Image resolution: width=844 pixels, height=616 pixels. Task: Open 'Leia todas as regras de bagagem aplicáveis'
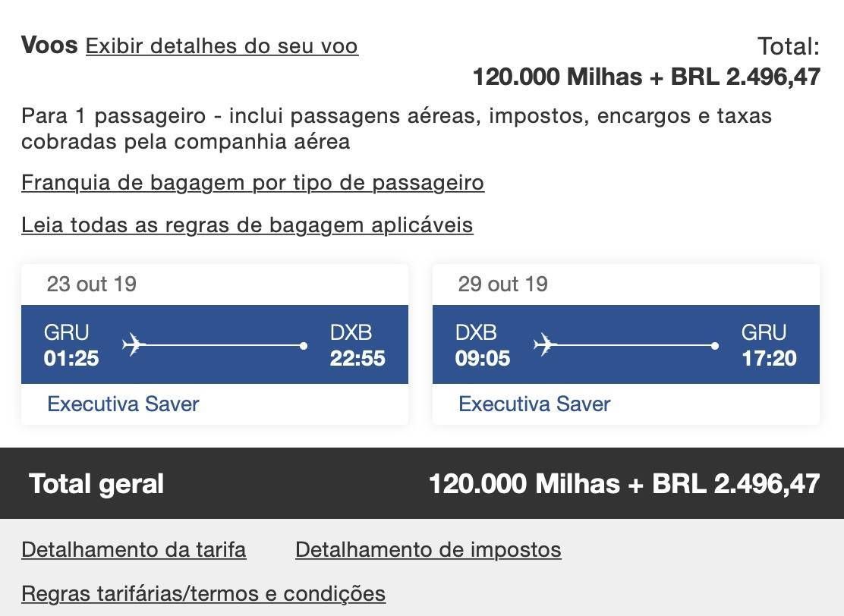(247, 225)
